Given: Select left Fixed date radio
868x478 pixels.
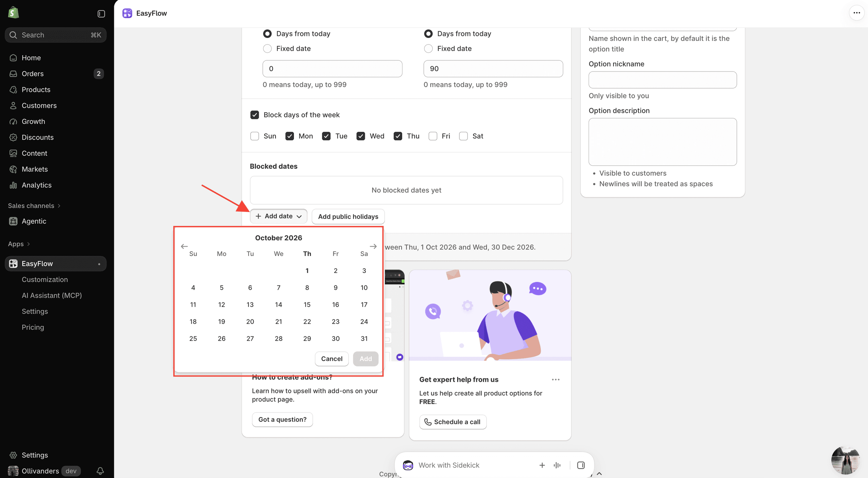Looking at the screenshot, I should [267, 48].
